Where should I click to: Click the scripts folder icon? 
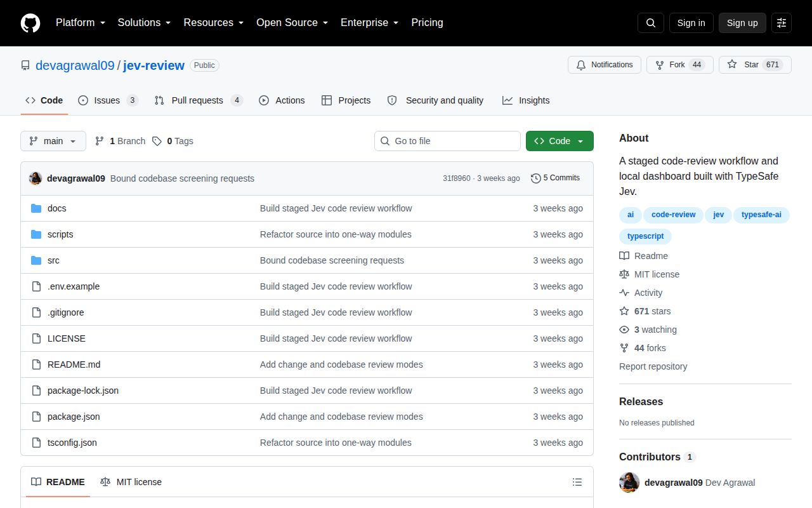(x=36, y=234)
